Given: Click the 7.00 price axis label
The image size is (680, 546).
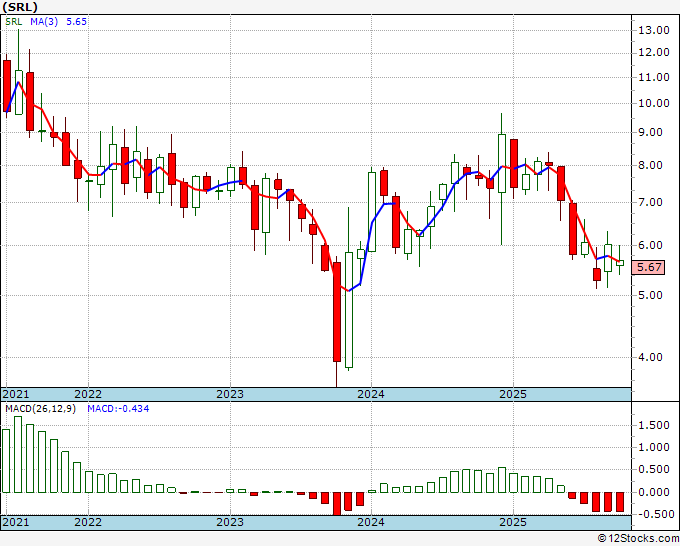Looking at the screenshot, I should pos(650,202).
